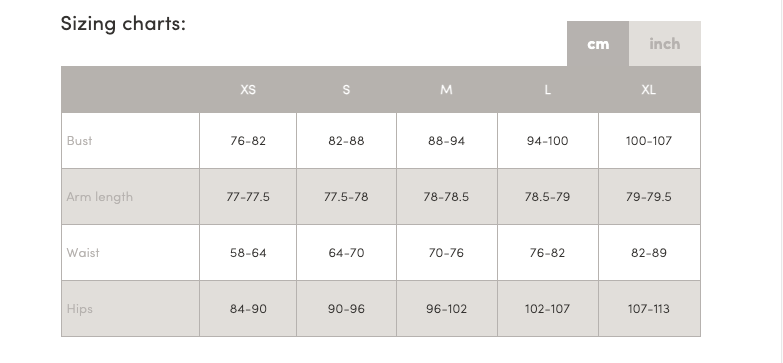Select the Hips row label
783x363 pixels.
click(79, 309)
